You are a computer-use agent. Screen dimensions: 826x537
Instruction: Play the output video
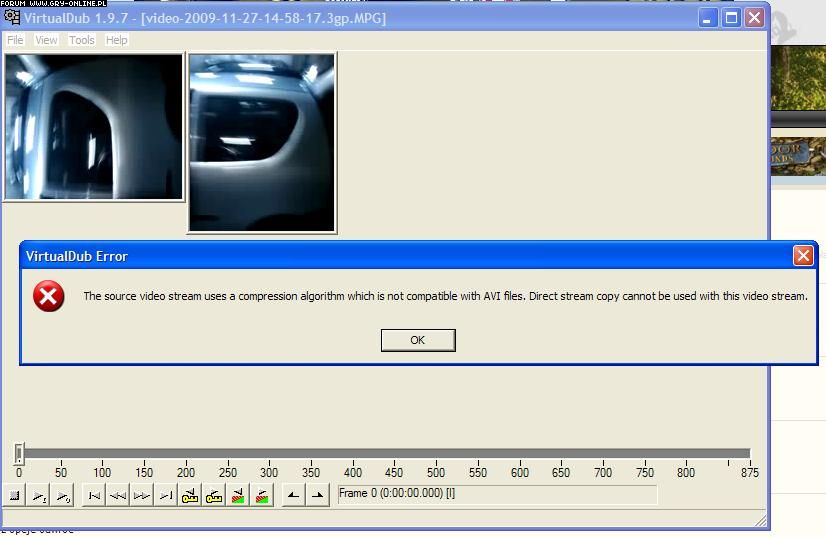tap(62, 495)
